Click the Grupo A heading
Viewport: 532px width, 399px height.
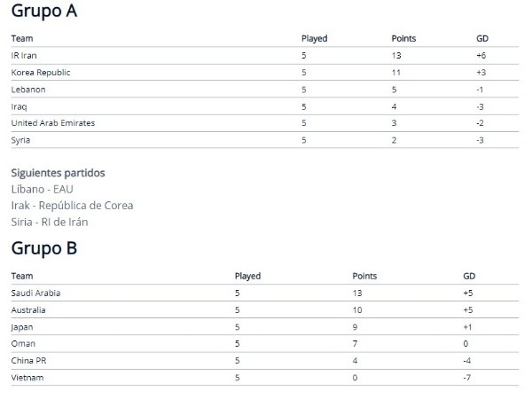pyautogui.click(x=43, y=11)
